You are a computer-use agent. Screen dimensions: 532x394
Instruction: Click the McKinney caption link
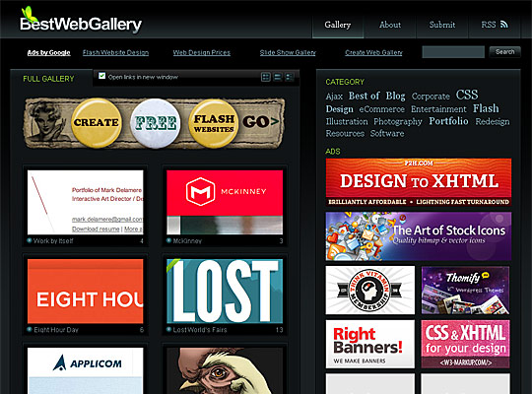point(187,241)
